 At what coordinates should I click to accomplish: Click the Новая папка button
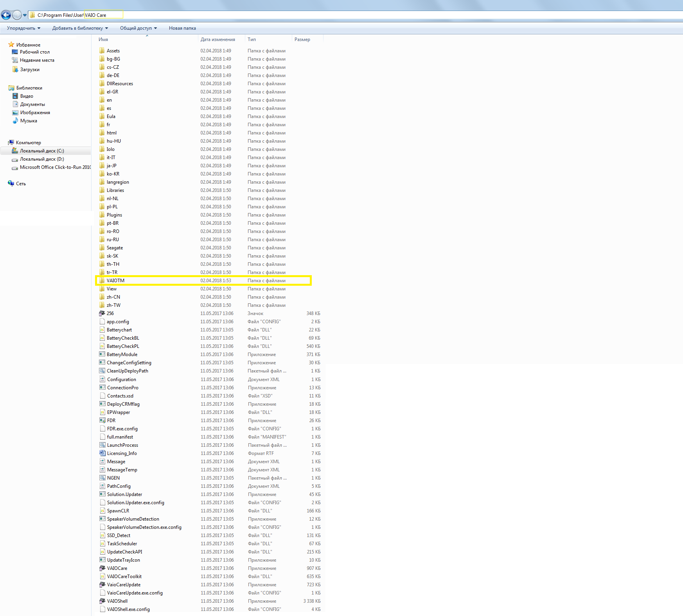182,28
